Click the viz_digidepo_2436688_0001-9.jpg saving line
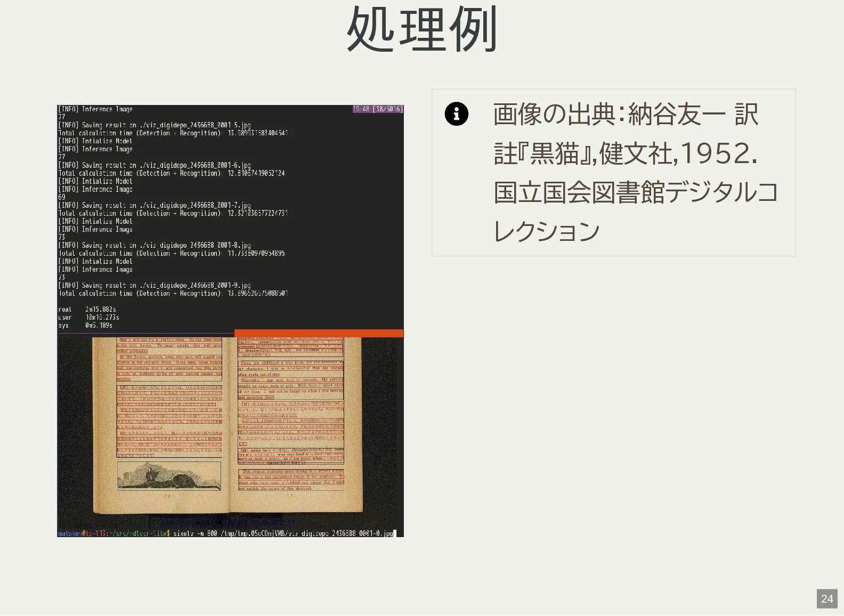This screenshot has width=844, height=616. [155, 286]
